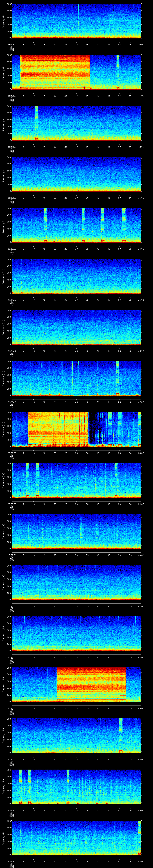Select the 46:00 end time label
153x868 pixels.
(141, 862)
